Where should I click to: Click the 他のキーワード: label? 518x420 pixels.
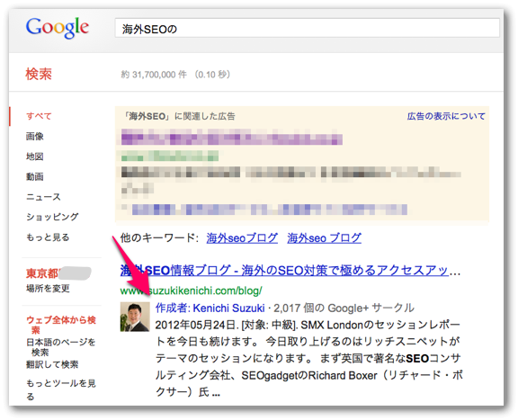(x=159, y=238)
